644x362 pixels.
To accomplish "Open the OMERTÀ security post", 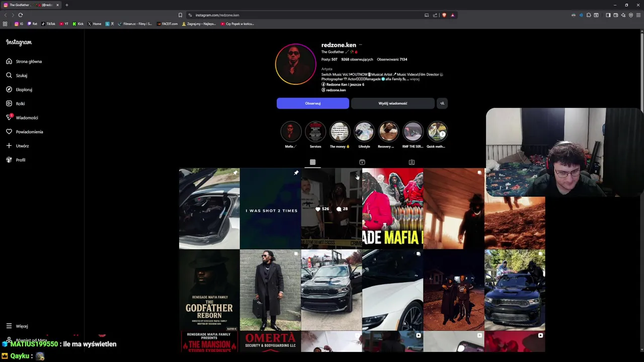I will pos(270,341).
